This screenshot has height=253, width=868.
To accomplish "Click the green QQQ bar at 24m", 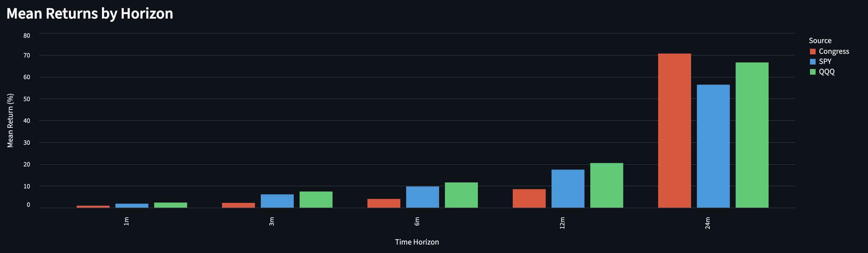I will coord(752,135).
